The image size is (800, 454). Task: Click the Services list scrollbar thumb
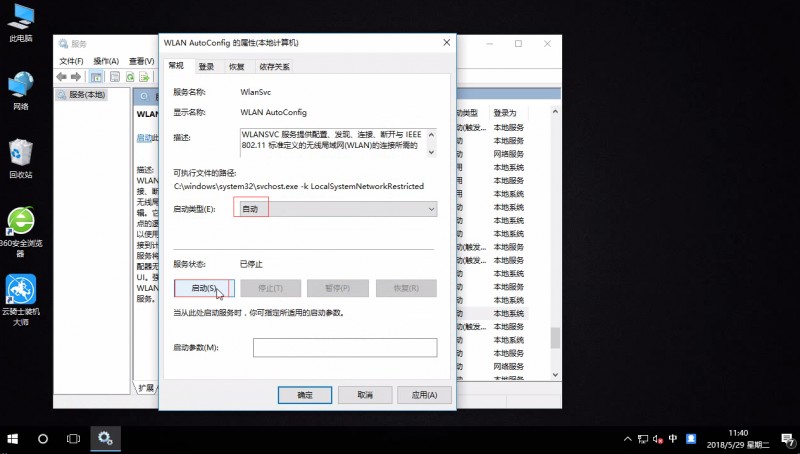555,338
